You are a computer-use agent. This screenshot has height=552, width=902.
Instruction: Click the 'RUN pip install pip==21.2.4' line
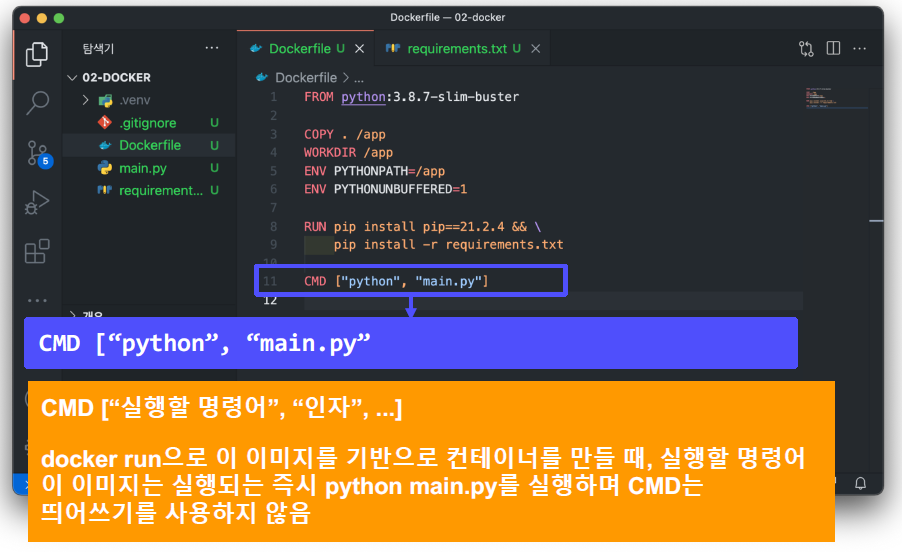coord(422,227)
